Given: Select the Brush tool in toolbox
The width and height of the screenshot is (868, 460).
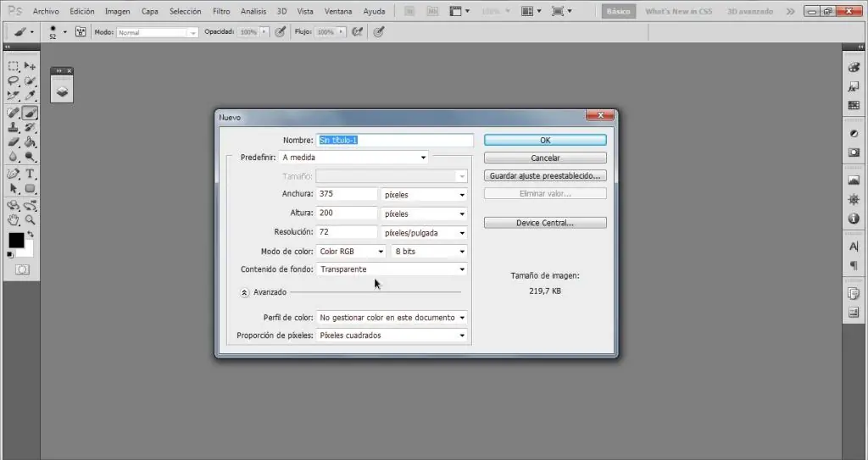Looking at the screenshot, I should 30,113.
